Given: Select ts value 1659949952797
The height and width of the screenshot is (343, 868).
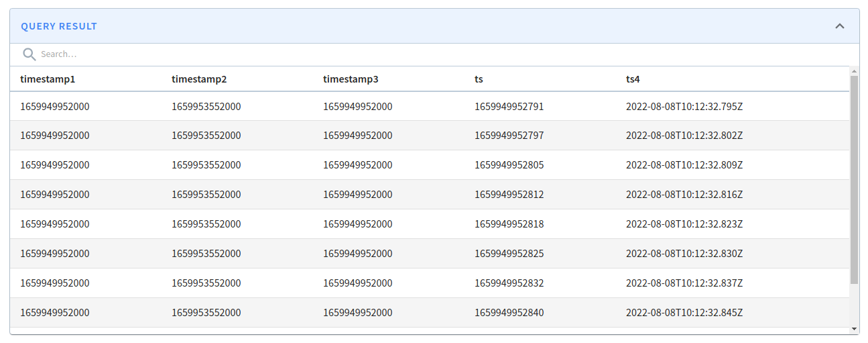Looking at the screenshot, I should (x=509, y=136).
